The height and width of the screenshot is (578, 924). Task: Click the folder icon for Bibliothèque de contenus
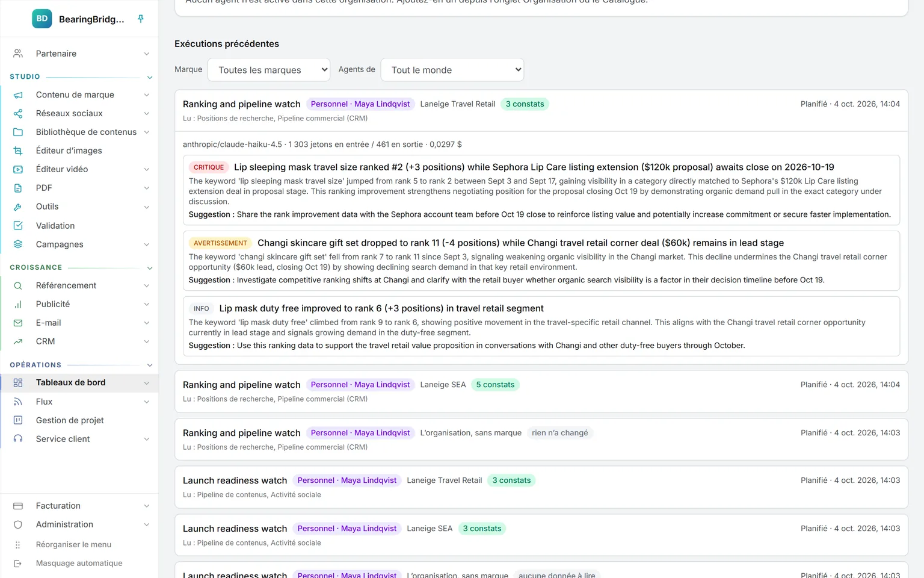coord(18,132)
